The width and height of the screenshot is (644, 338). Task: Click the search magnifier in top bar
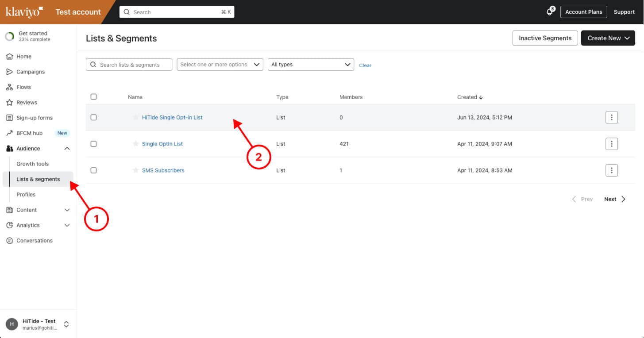tap(127, 12)
